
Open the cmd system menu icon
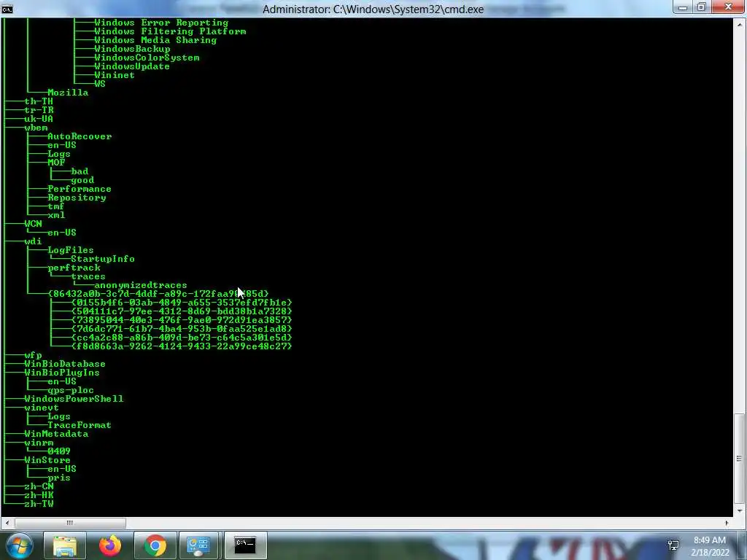point(7,9)
